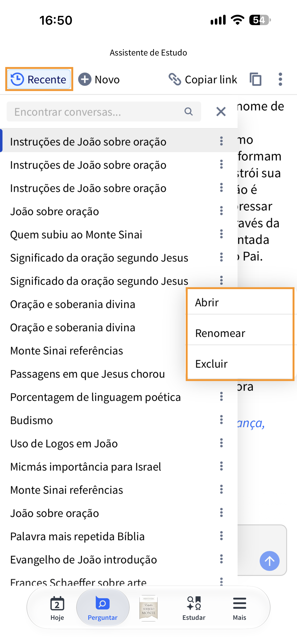This screenshot has width=297, height=644.
Task: Open the Uso de Logos em João conversation
Action: pyautogui.click(x=64, y=443)
